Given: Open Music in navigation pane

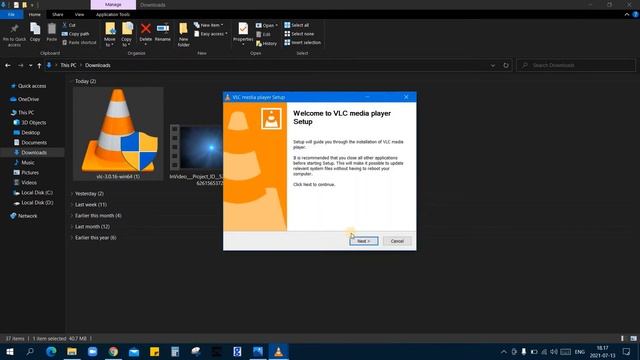Looking at the screenshot, I should 28,162.
